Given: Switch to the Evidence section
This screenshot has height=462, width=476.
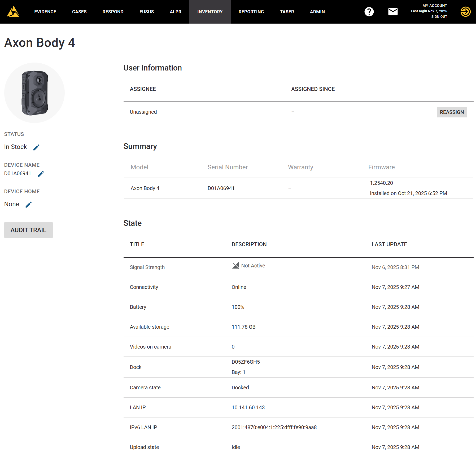Looking at the screenshot, I should click(45, 12).
